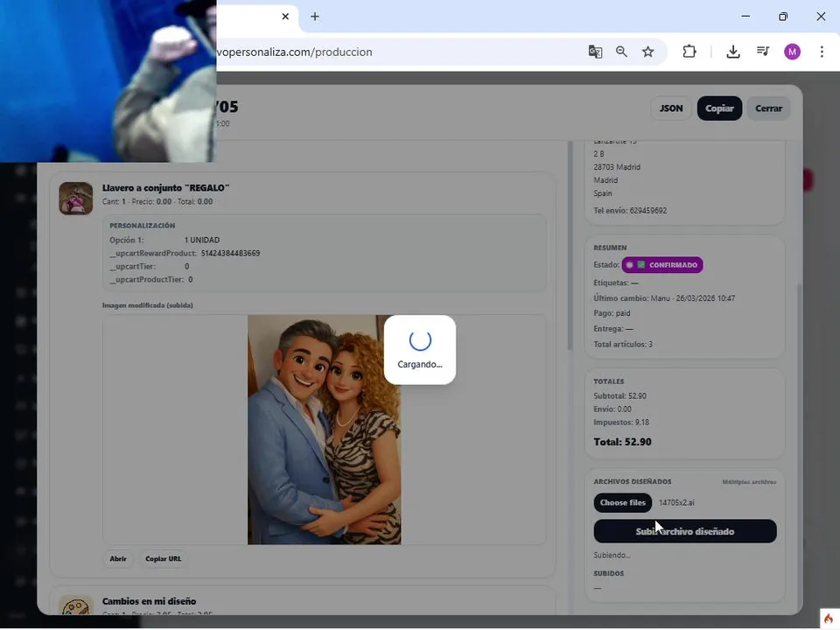Click the Cambios en mi diseño title
Screen dimensions: 840x630
(x=149, y=601)
